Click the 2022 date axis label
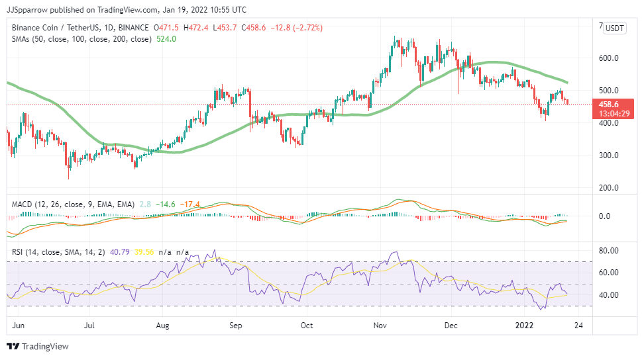Screen dimensions: 644x358 click(x=525, y=326)
